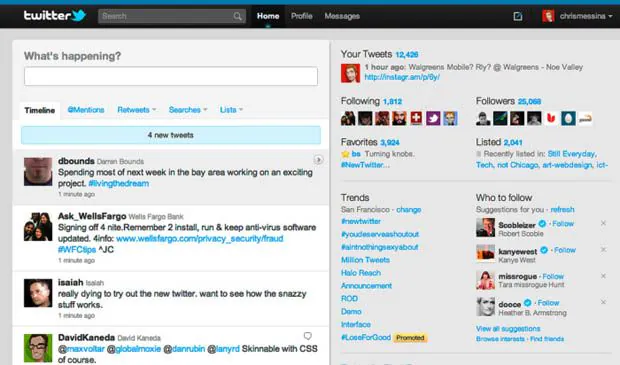Dismiss kanyewest suggestion with X
Image resolution: width=620 pixels, height=365 pixels.
pyautogui.click(x=603, y=250)
